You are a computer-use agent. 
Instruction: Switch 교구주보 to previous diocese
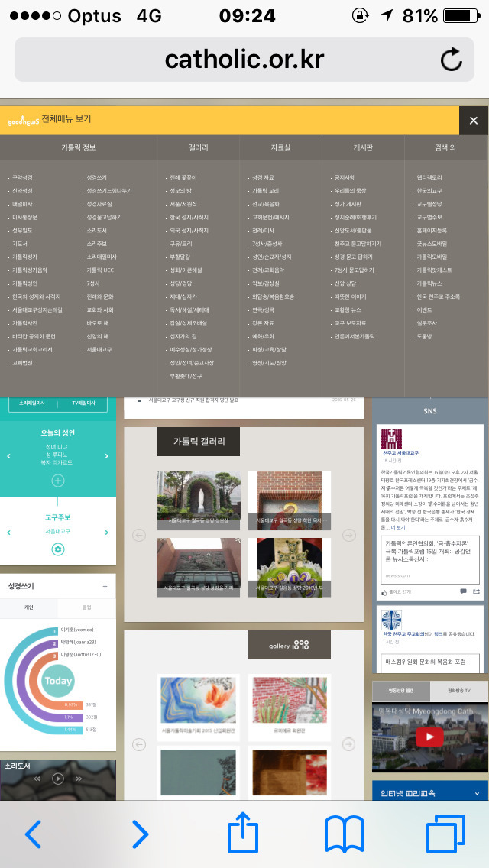point(9,533)
